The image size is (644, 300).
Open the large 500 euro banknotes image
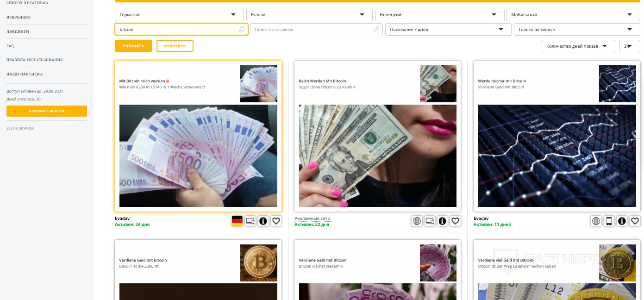coord(198,156)
